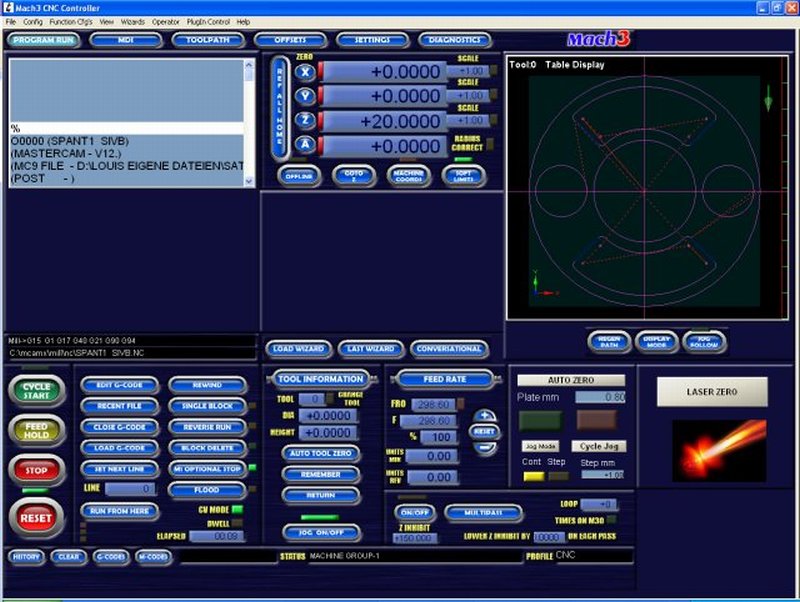Toggle Offline mode
Viewport: 800px width, 602px height.
click(299, 176)
